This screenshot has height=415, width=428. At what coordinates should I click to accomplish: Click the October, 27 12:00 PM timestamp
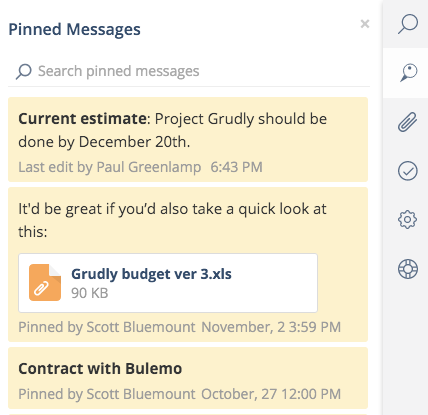[271, 394]
